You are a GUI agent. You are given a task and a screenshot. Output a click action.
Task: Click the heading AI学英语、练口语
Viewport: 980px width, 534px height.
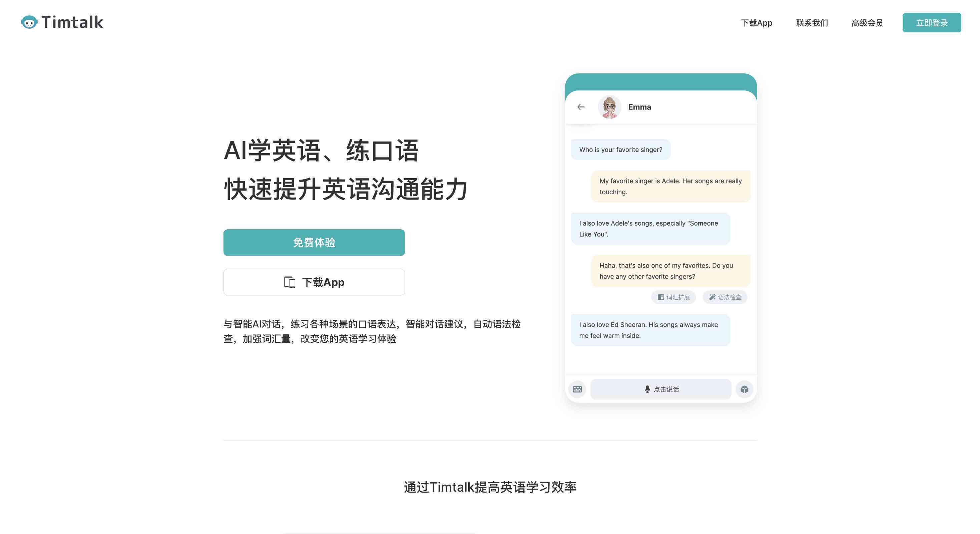point(322,151)
